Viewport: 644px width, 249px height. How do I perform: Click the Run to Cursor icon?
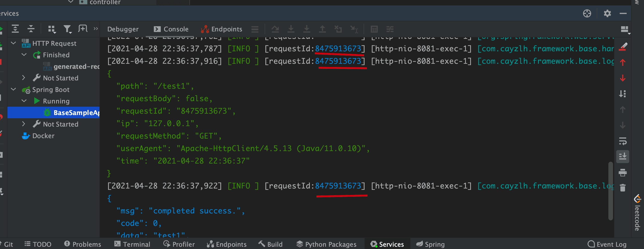pos(354,29)
